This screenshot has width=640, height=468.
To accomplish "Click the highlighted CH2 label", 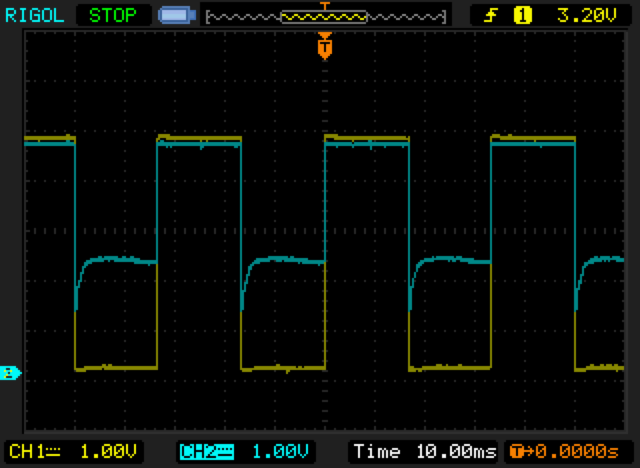I will click(207, 452).
